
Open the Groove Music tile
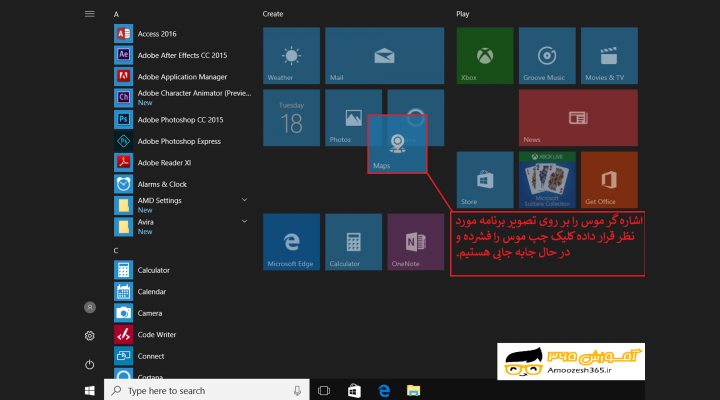[547, 56]
